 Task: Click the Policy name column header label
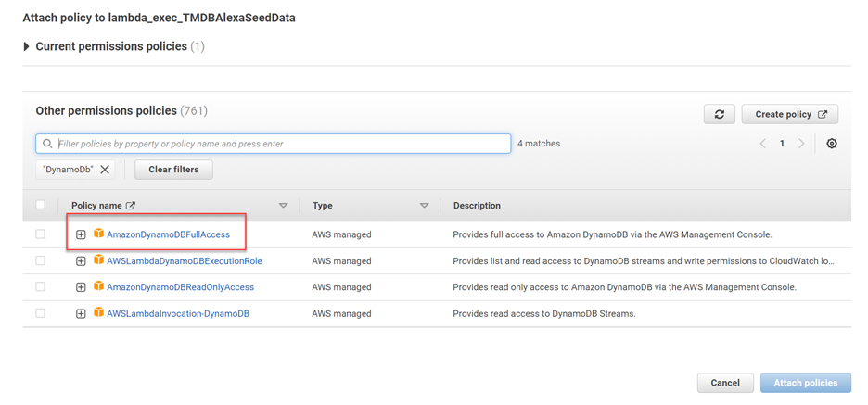click(96, 205)
